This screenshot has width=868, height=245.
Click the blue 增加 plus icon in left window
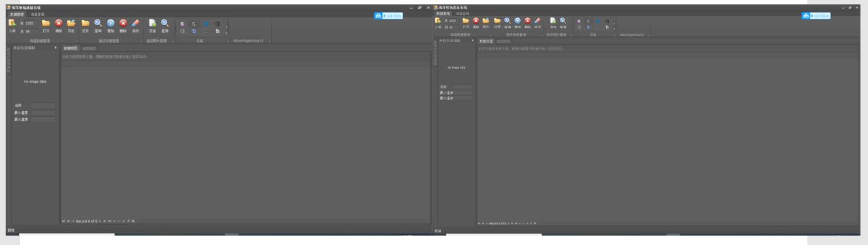111,26
